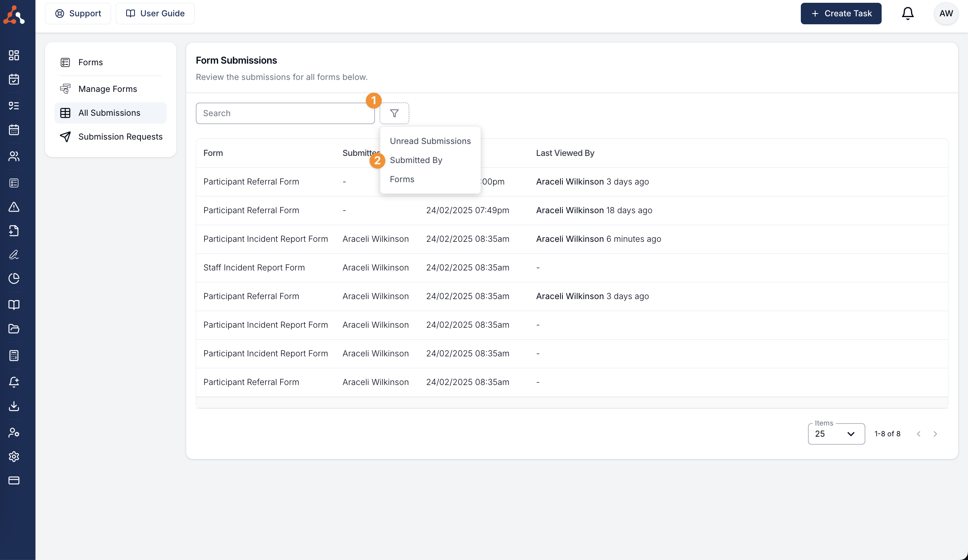The width and height of the screenshot is (968, 560).
Task: Click the download sidebar icon
Action: click(x=14, y=406)
